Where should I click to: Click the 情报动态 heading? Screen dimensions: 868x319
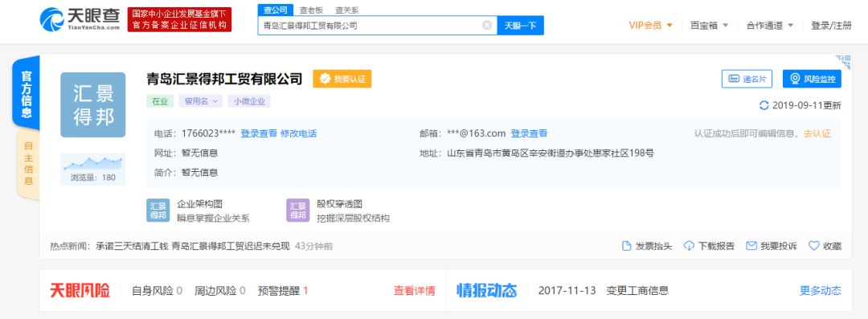(486, 290)
